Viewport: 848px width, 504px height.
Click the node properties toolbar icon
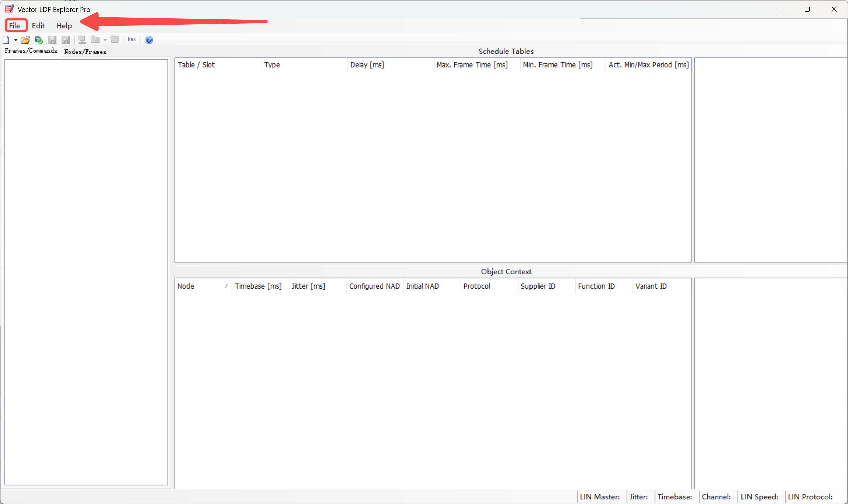point(82,40)
